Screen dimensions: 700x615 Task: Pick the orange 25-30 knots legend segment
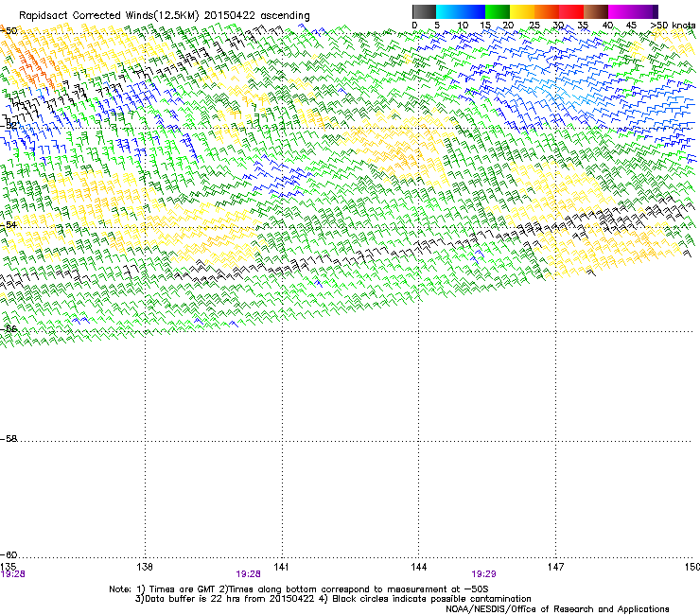coord(547,11)
